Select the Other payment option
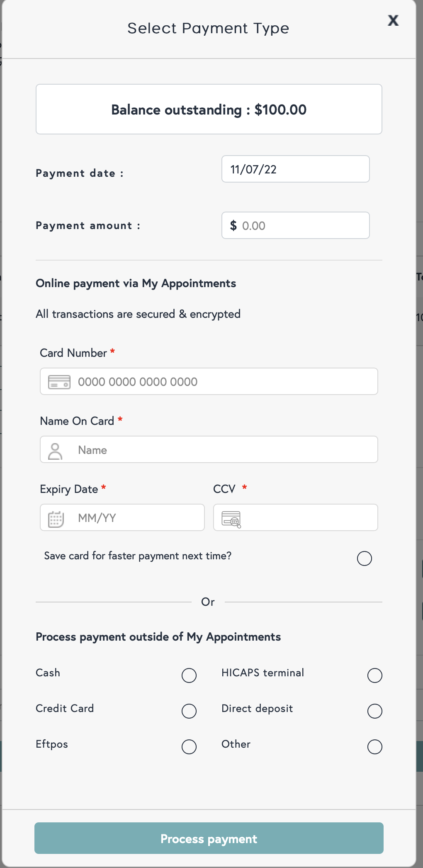The width and height of the screenshot is (423, 868). 374,747
